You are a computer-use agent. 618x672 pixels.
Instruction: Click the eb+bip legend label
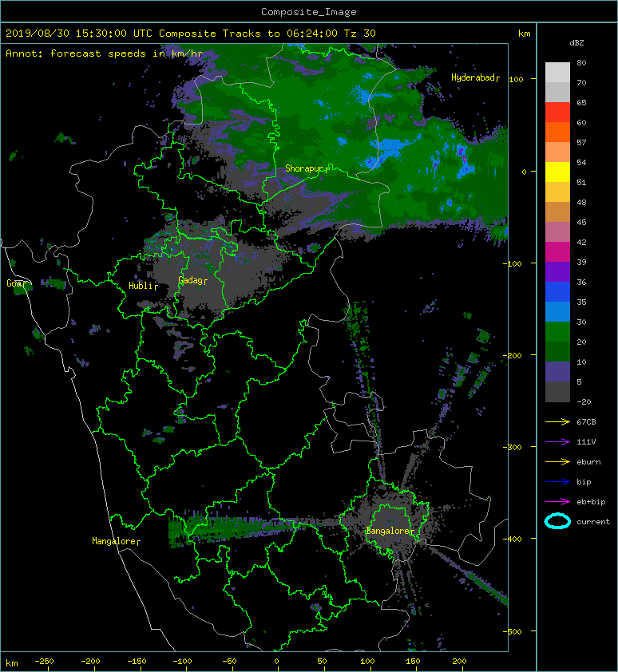pos(591,502)
